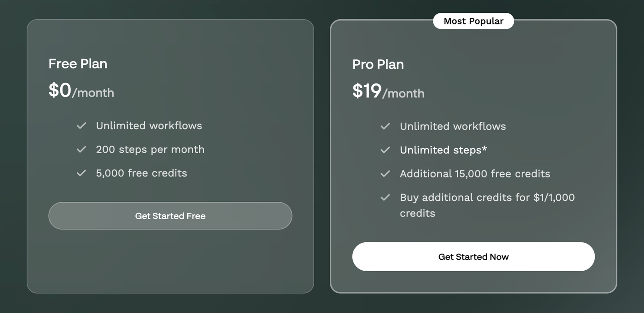
Task: Select the Free Plan heading
Action: click(x=78, y=63)
